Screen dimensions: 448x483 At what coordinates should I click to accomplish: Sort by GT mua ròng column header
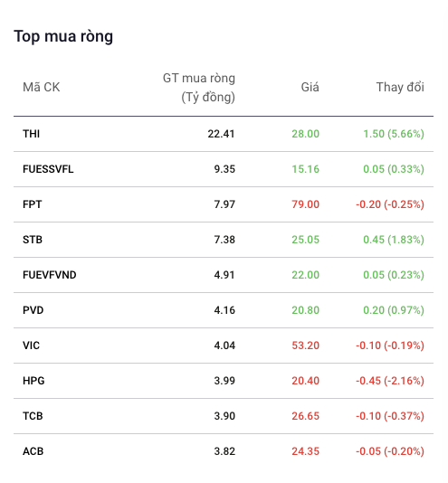tap(199, 88)
